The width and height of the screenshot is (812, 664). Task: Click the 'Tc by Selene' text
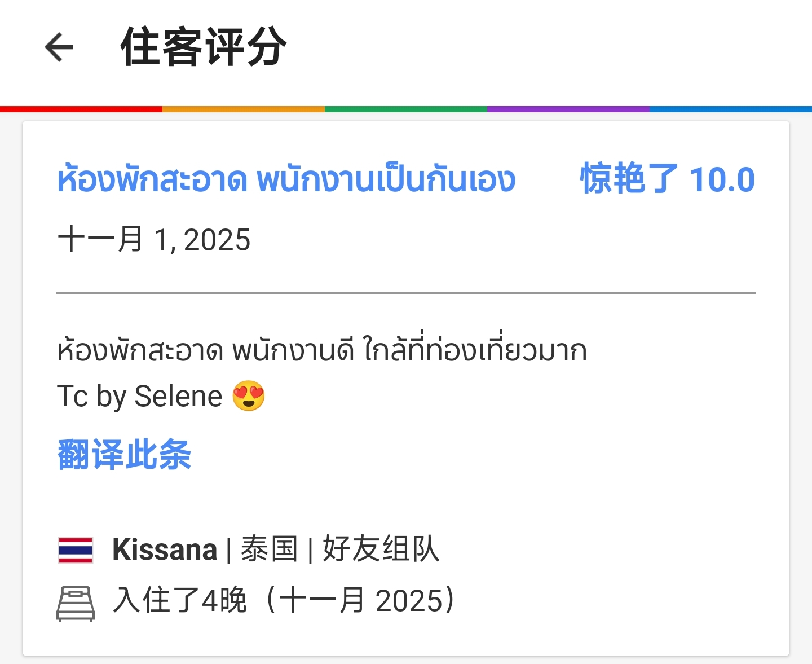tap(140, 396)
